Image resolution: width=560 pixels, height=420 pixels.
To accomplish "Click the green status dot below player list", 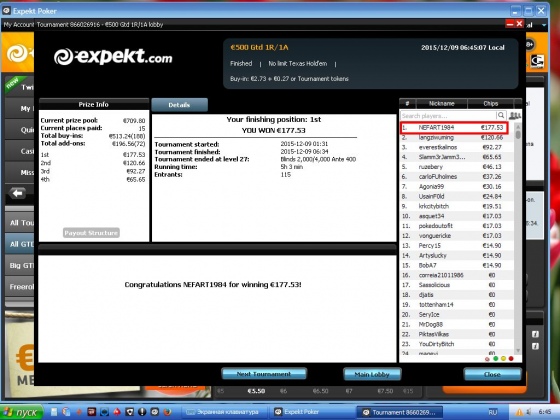I will tap(495, 358).
